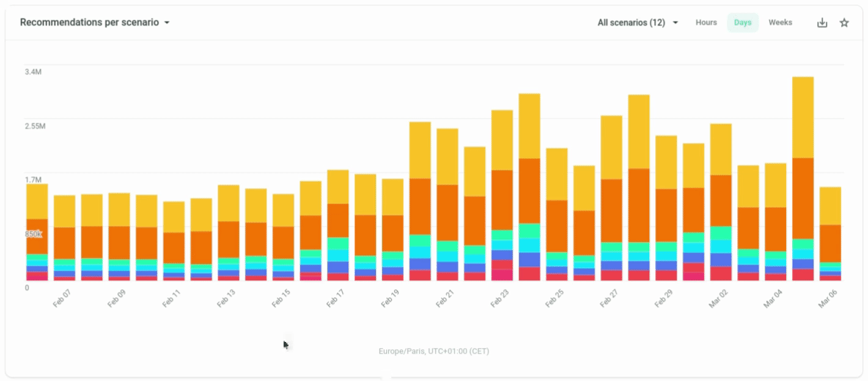Image resolution: width=868 pixels, height=381 pixels.
Task: Click the Feb 23 bar's yellow segment
Action: click(x=502, y=140)
